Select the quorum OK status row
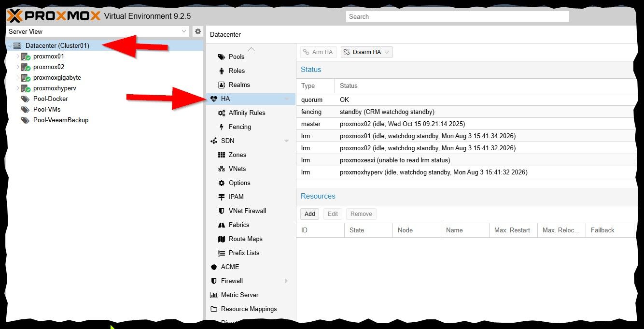The width and height of the screenshot is (644, 329). coord(466,100)
